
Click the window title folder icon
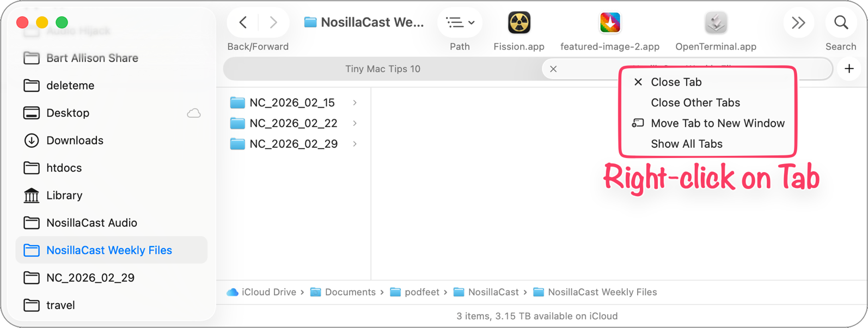click(x=310, y=22)
